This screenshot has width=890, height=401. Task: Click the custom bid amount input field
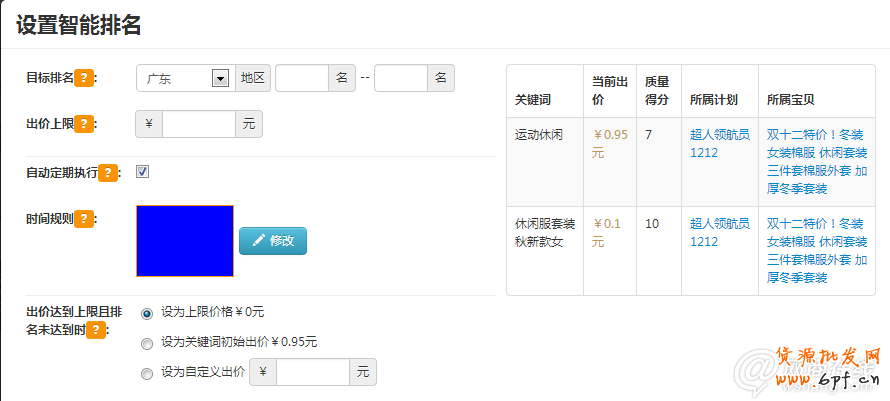[313, 373]
